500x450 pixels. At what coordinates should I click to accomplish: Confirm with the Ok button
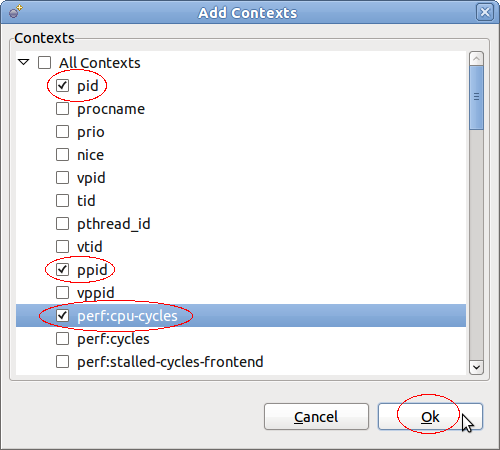coord(430,417)
